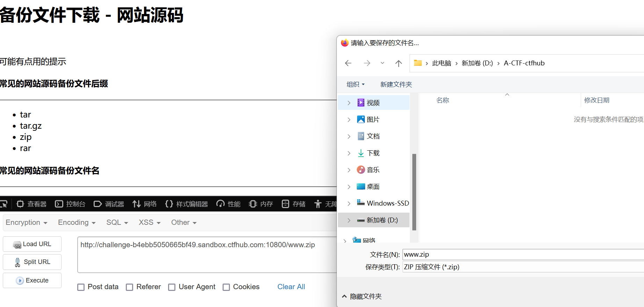
Task: Expand the Videos folder tree node
Action: (349, 103)
